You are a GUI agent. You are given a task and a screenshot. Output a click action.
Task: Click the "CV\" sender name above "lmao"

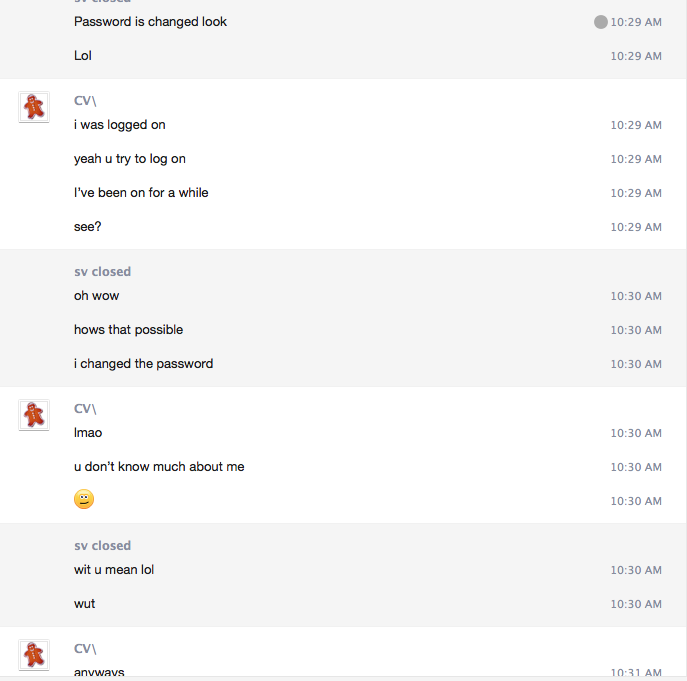pos(85,409)
